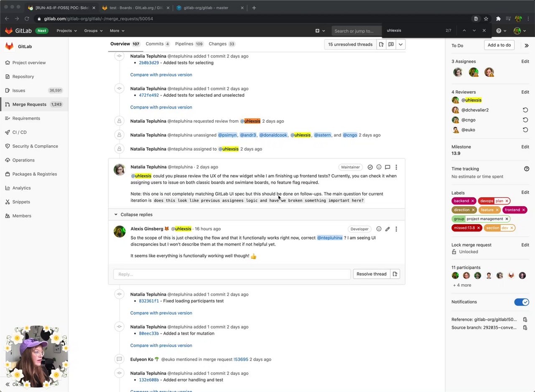Open a new browser tab
The height and width of the screenshot is (392, 535).
click(x=254, y=8)
